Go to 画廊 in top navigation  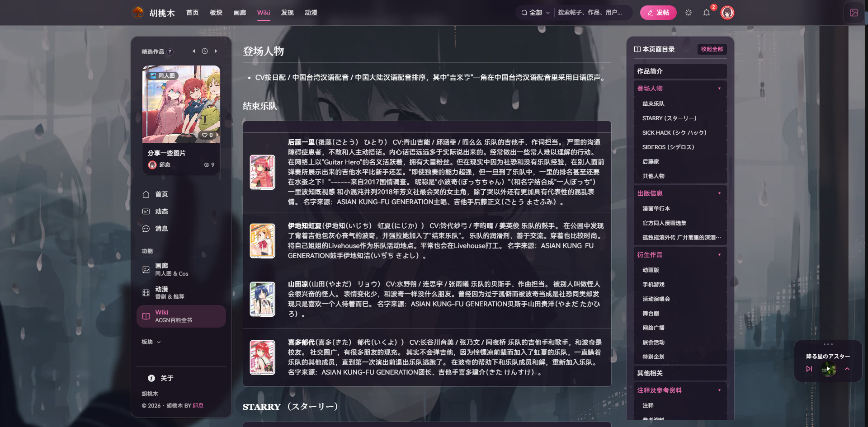tap(240, 13)
